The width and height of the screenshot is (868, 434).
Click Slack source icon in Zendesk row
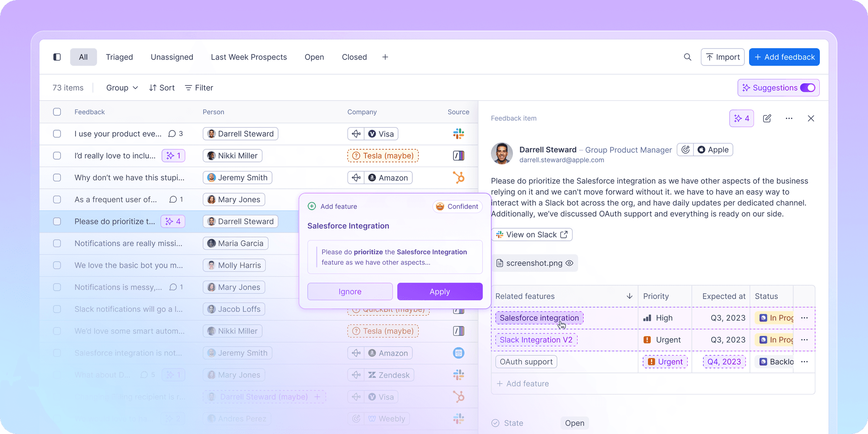point(458,375)
